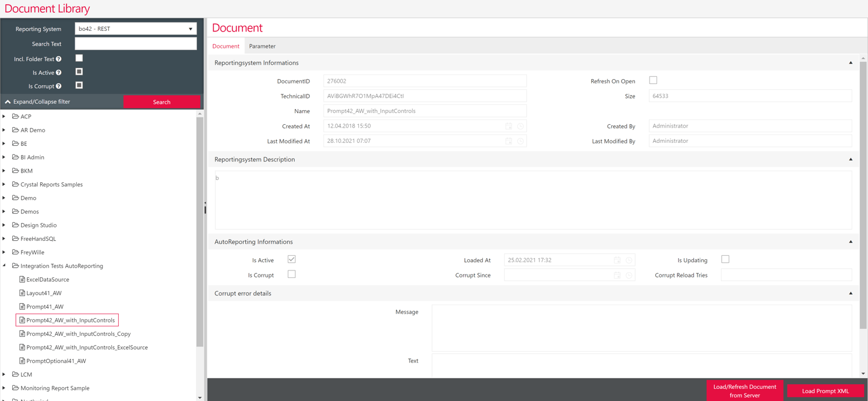Click the Prompt41_AW document icon
The width and height of the screenshot is (868, 401).
[22, 307]
